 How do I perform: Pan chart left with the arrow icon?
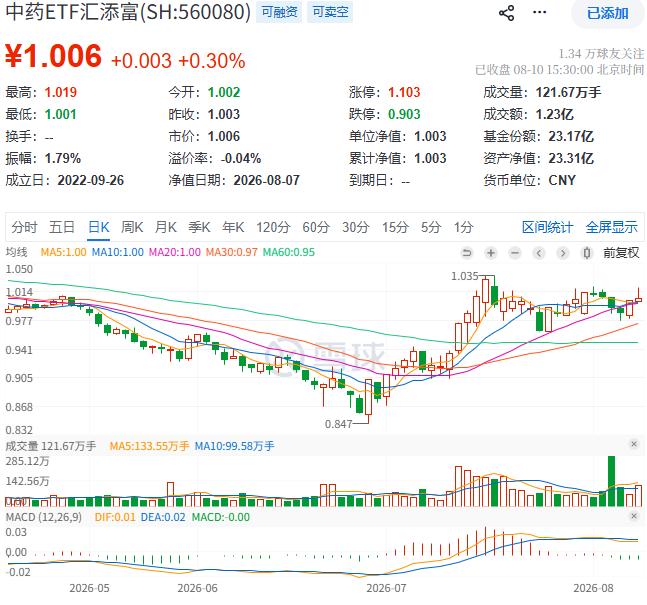538,253
